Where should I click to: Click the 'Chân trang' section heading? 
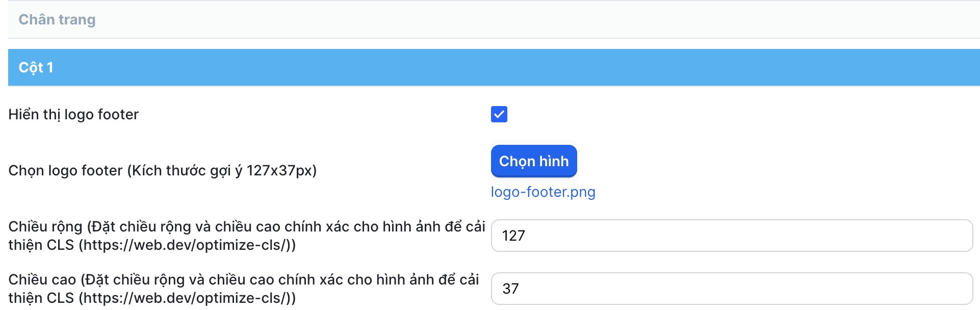57,20
